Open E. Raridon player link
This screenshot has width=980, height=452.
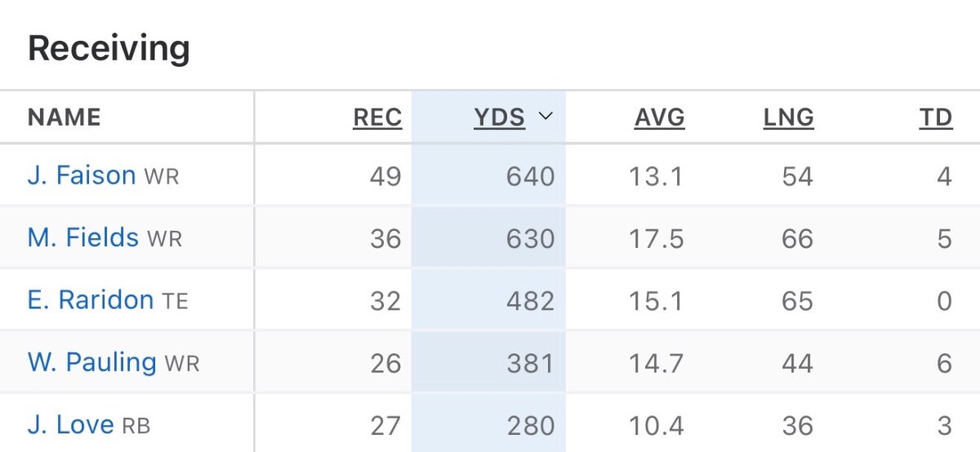[x=91, y=299]
